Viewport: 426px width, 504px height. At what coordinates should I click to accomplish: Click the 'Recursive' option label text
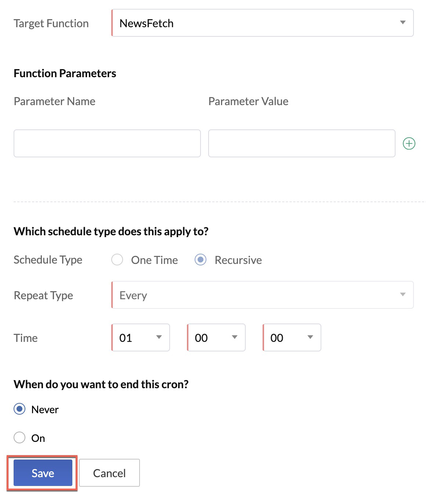238,260
